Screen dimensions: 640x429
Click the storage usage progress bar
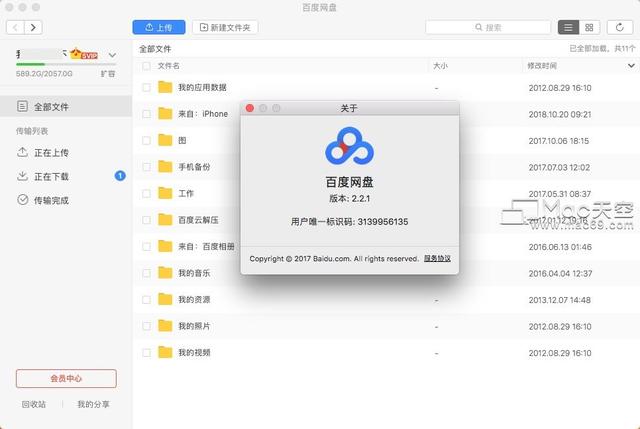(x=66, y=64)
